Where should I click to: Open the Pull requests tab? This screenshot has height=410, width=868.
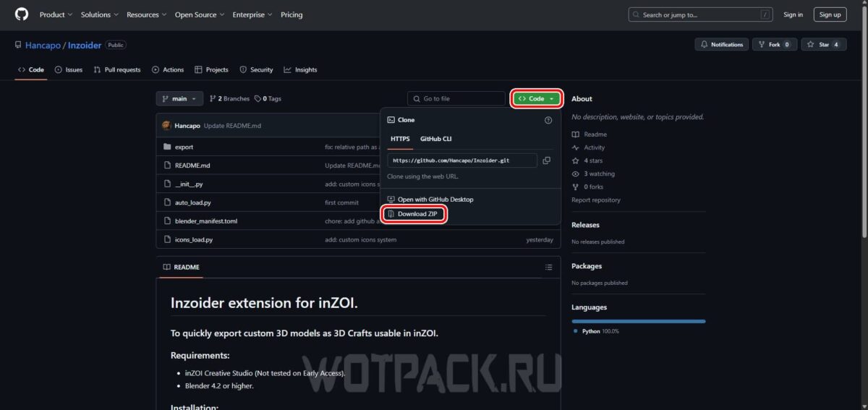117,69
